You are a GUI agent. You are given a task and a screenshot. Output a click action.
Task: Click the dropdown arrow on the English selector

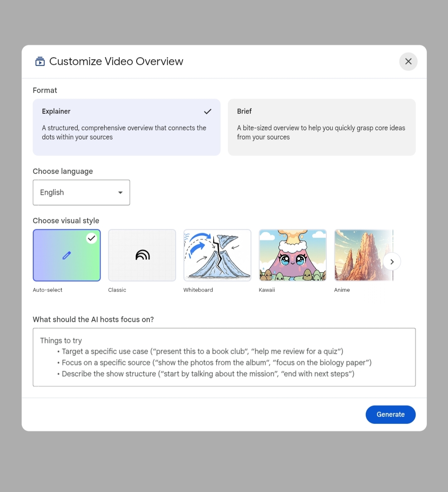[120, 192]
